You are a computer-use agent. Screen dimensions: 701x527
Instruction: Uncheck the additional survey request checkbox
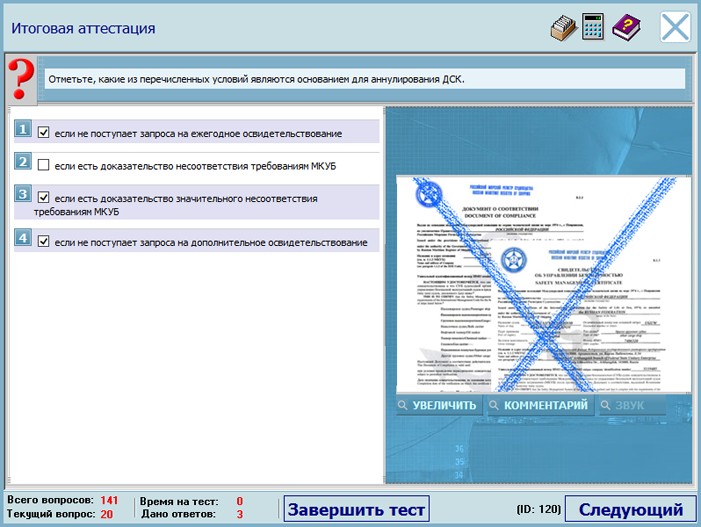click(43, 241)
